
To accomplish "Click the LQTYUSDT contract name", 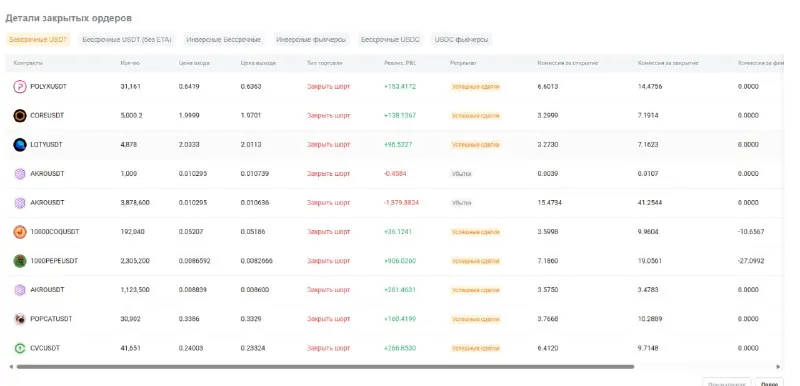I will 46,145.
